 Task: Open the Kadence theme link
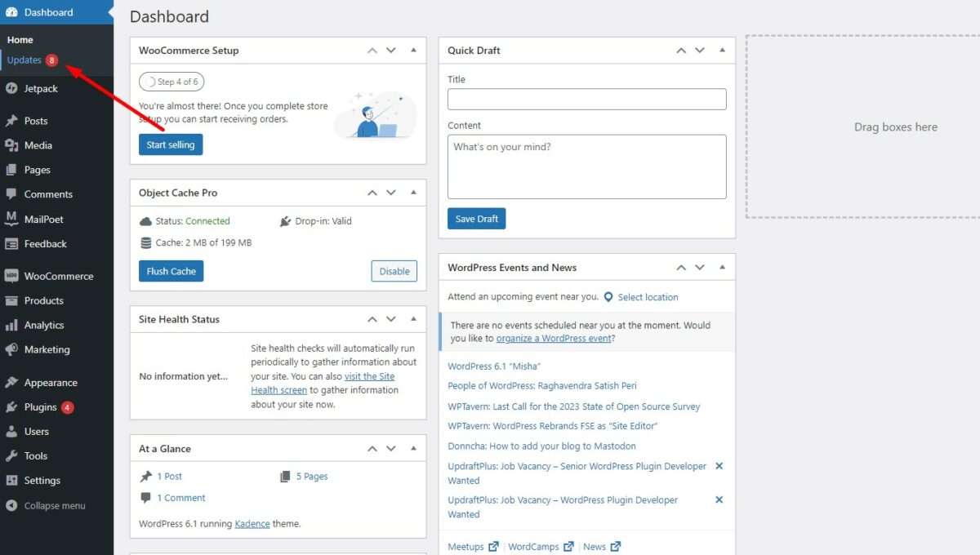(252, 524)
